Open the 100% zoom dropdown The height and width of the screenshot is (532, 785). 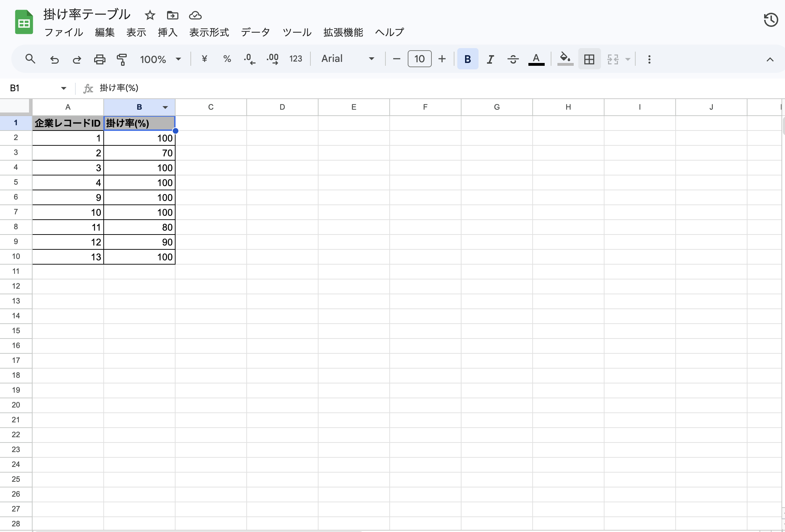(160, 59)
